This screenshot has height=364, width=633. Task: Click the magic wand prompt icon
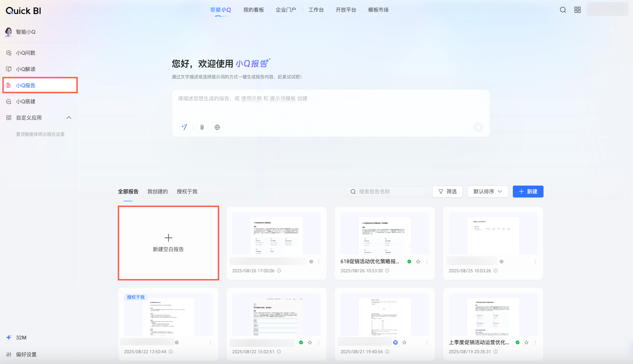[184, 127]
